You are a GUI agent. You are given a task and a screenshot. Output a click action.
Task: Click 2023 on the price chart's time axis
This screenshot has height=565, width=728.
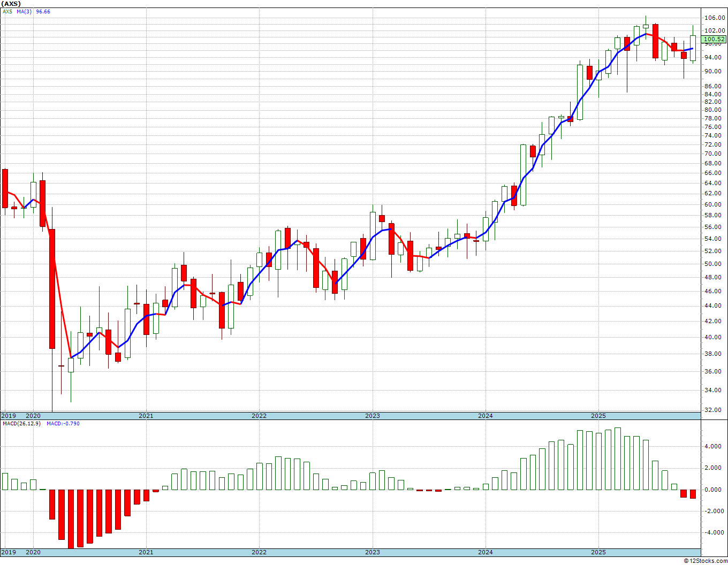point(373,416)
